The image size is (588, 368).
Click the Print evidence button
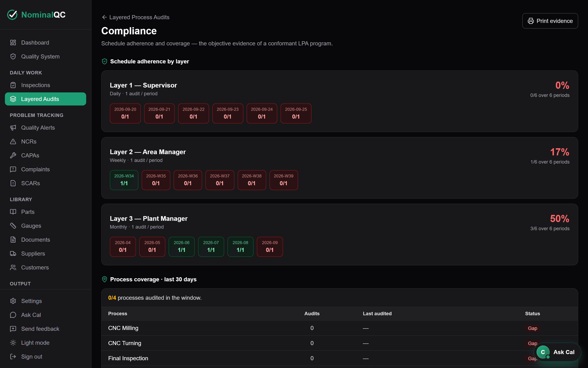pyautogui.click(x=550, y=21)
